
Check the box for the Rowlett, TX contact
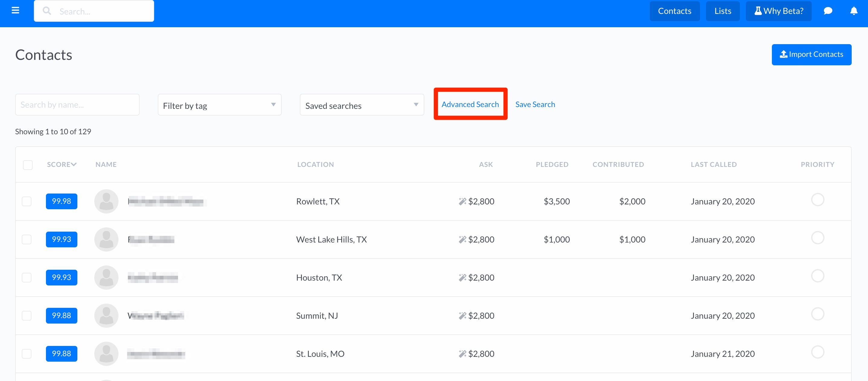[x=27, y=201]
